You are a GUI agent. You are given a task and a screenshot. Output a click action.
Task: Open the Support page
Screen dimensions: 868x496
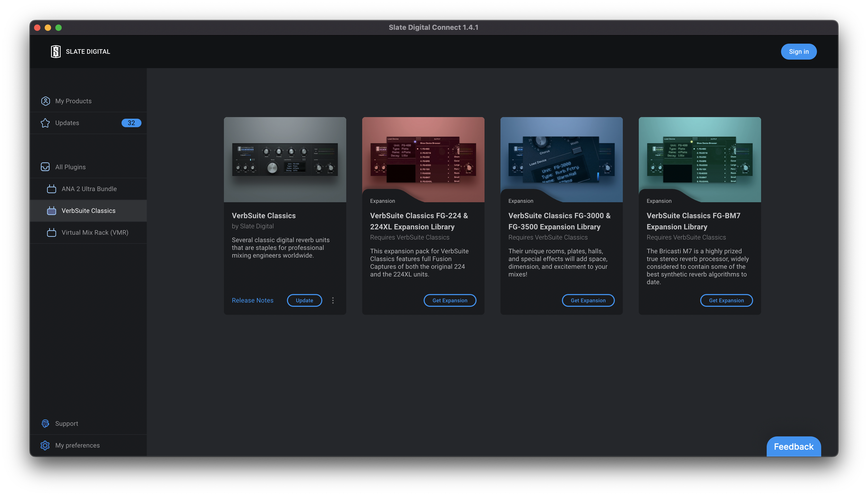89,423
